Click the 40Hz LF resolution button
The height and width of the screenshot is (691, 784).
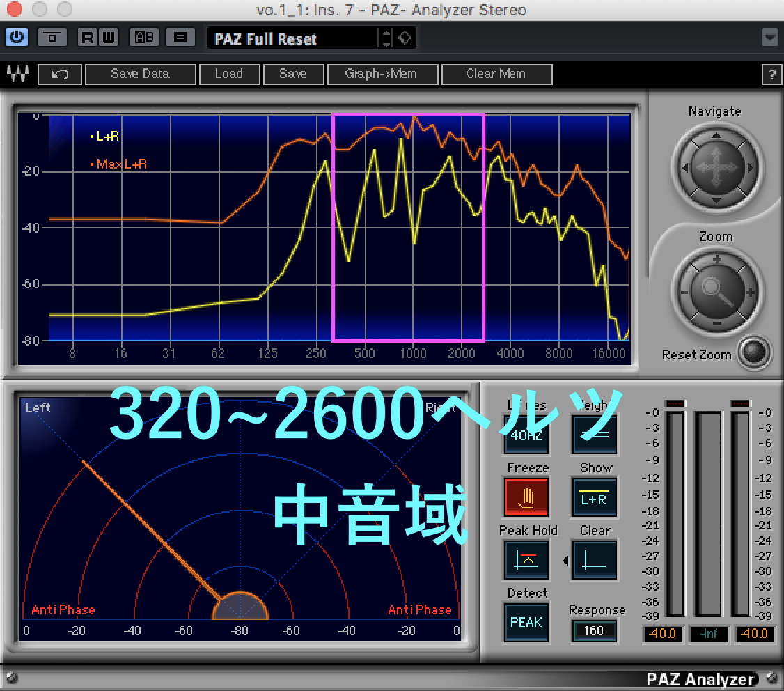526,434
